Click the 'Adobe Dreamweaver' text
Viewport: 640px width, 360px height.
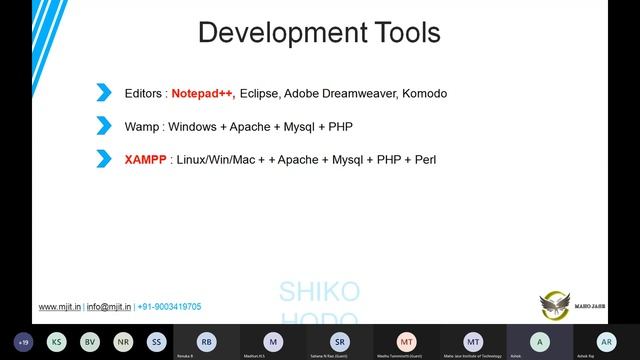point(340,93)
